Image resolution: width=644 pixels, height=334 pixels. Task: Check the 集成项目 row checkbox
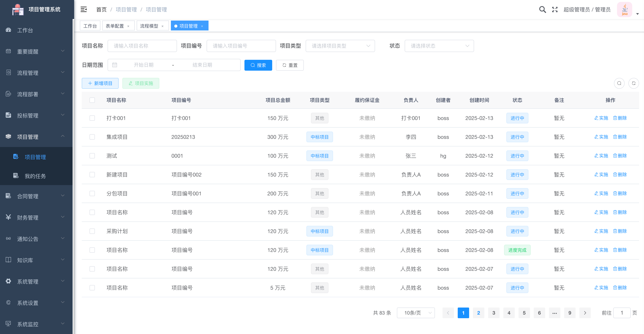tap(92, 137)
